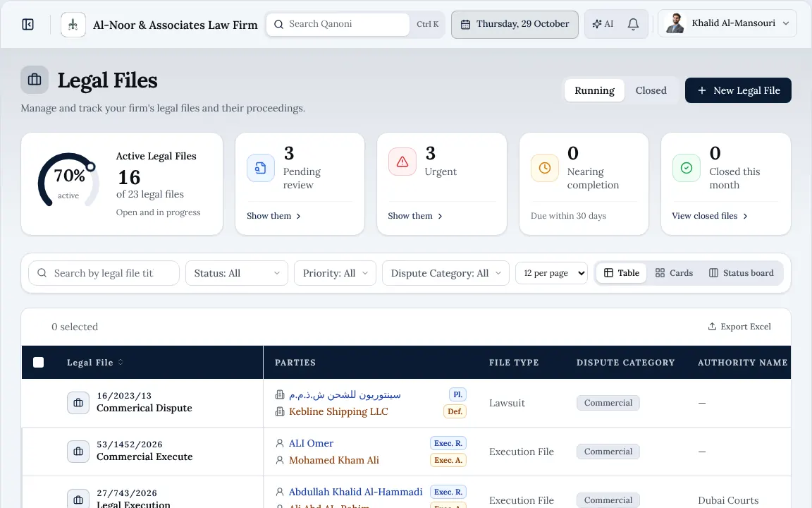Click the Pending review document icon
Image resolution: width=812 pixels, height=508 pixels.
(261, 168)
